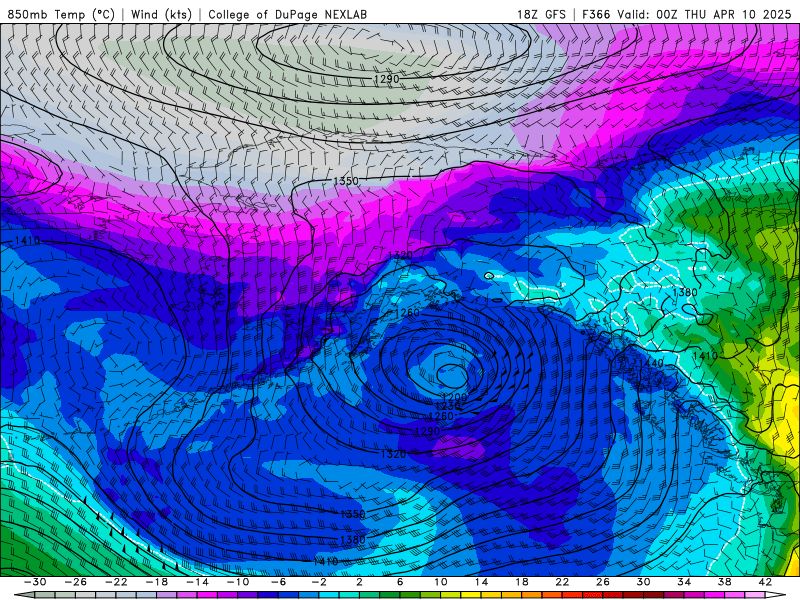Click the 34 color scale label
This screenshot has width=800, height=600.
point(684,582)
